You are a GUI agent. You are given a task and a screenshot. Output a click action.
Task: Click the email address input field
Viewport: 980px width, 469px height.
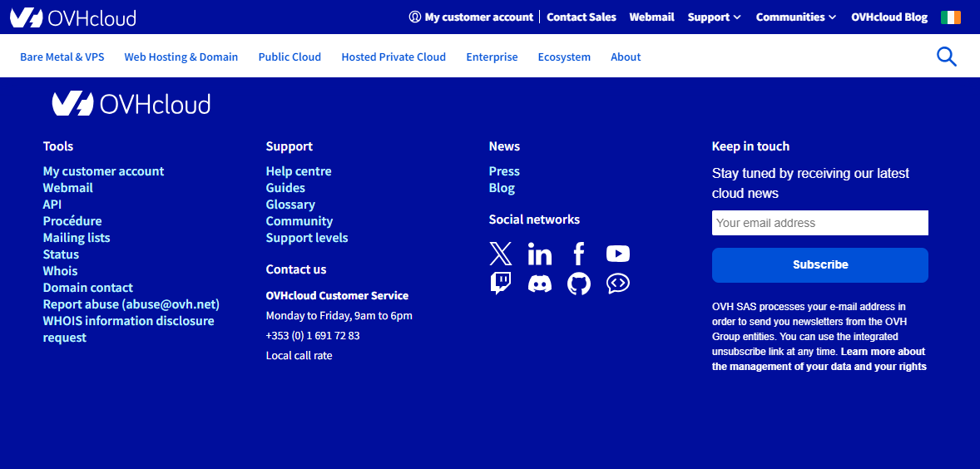(819, 223)
